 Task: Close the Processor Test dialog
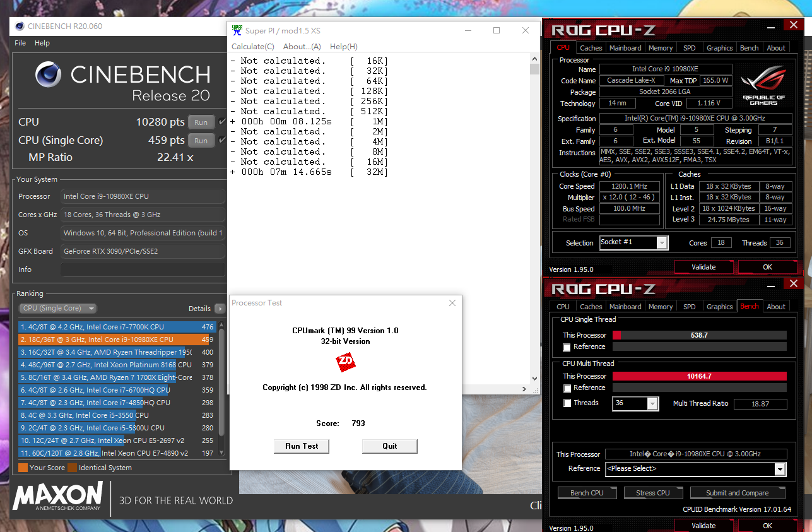[452, 303]
